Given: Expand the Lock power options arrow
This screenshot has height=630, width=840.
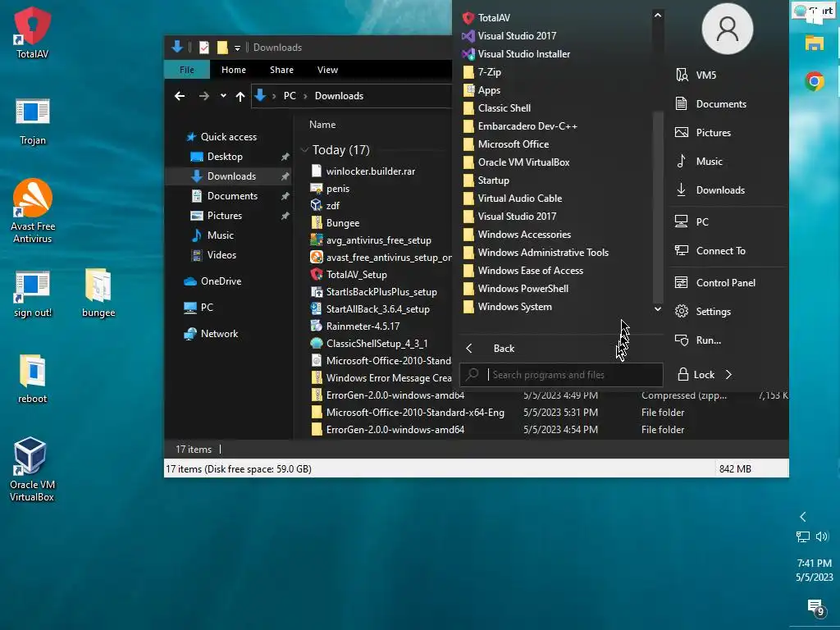Looking at the screenshot, I should point(728,374).
